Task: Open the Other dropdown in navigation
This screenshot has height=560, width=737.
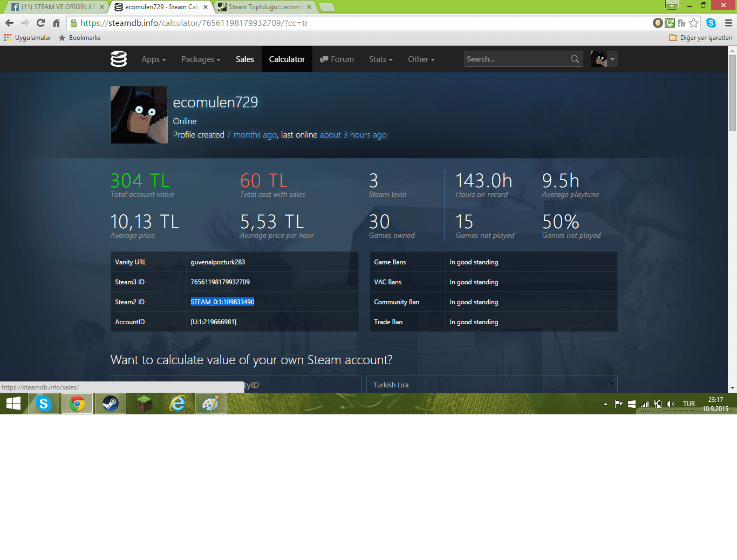Action: [x=421, y=59]
